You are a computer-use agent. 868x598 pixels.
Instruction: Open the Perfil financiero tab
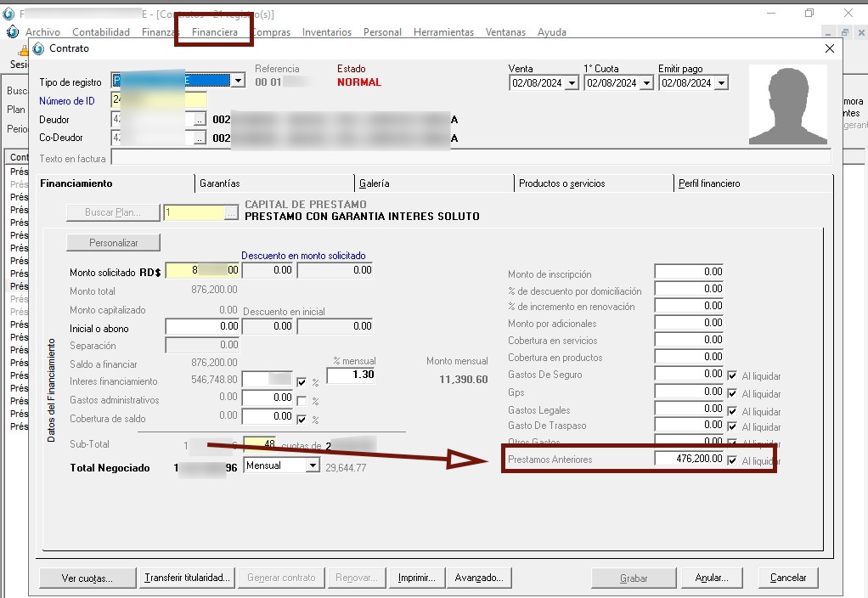pos(709,183)
